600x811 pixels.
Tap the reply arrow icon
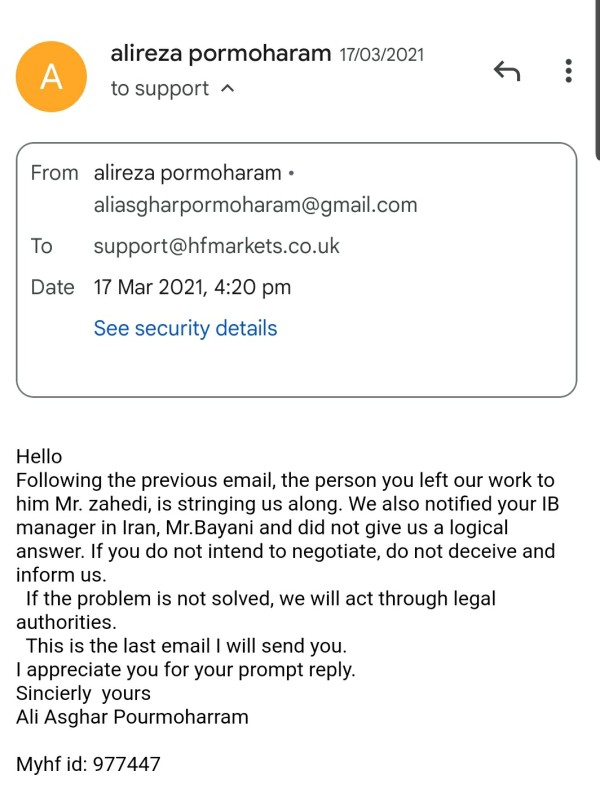pos(507,71)
